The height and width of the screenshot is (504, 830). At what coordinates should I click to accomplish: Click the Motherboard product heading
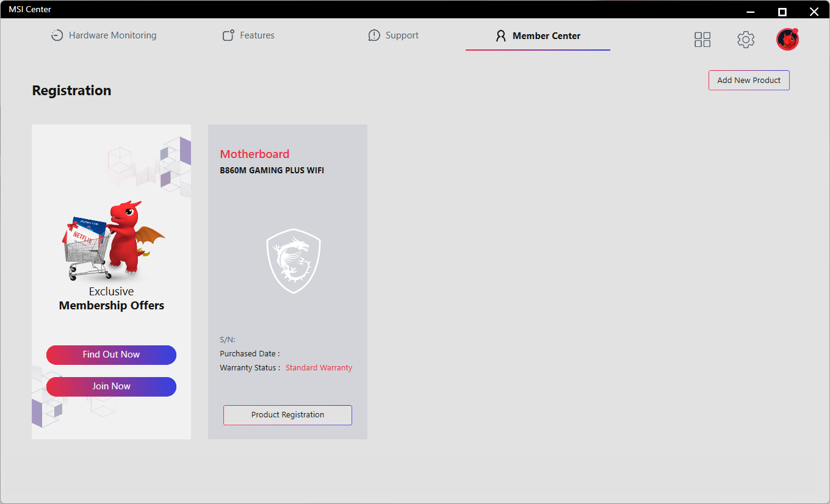click(x=254, y=154)
